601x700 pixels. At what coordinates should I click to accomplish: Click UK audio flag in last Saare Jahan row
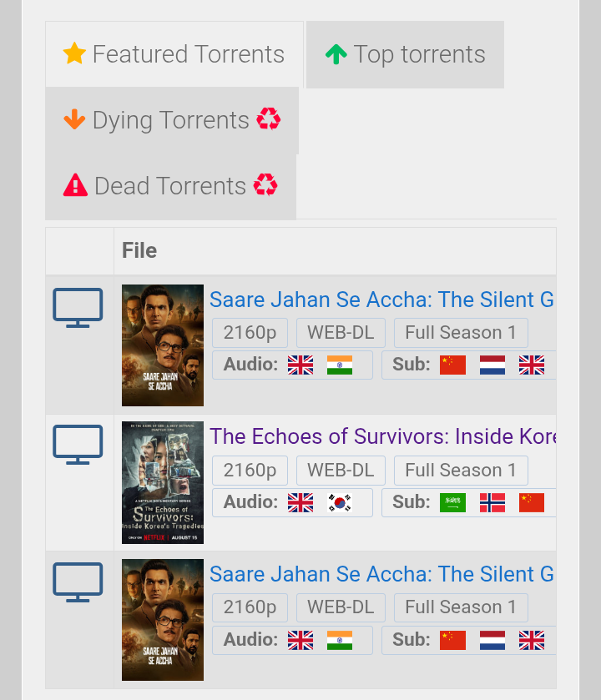click(x=300, y=640)
